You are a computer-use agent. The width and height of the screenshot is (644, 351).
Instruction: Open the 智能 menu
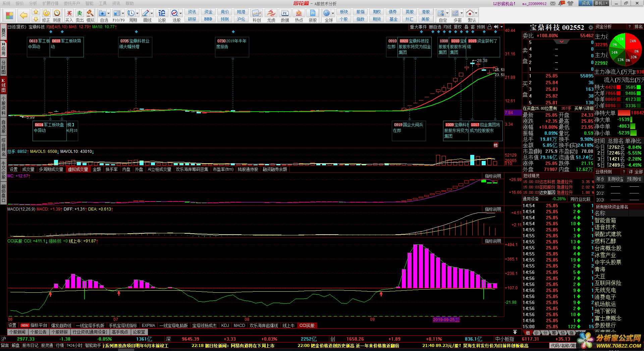click(x=89, y=3)
